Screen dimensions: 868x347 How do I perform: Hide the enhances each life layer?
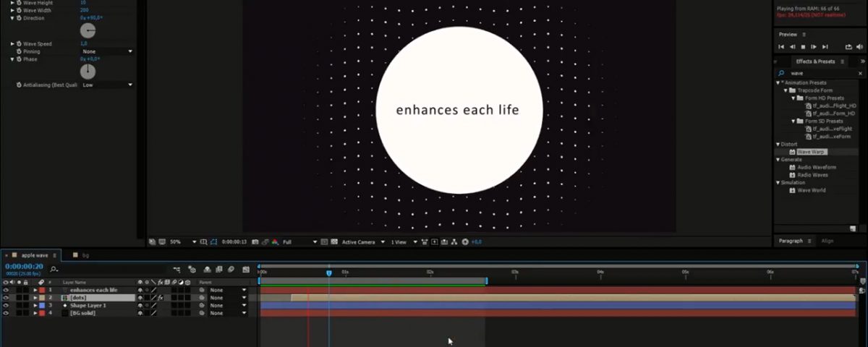pyautogui.click(x=6, y=290)
